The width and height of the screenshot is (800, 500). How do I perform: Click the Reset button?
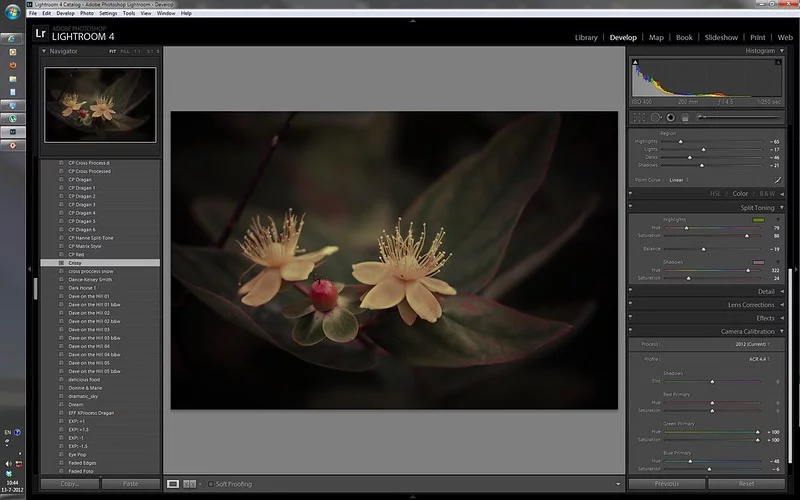(x=745, y=484)
